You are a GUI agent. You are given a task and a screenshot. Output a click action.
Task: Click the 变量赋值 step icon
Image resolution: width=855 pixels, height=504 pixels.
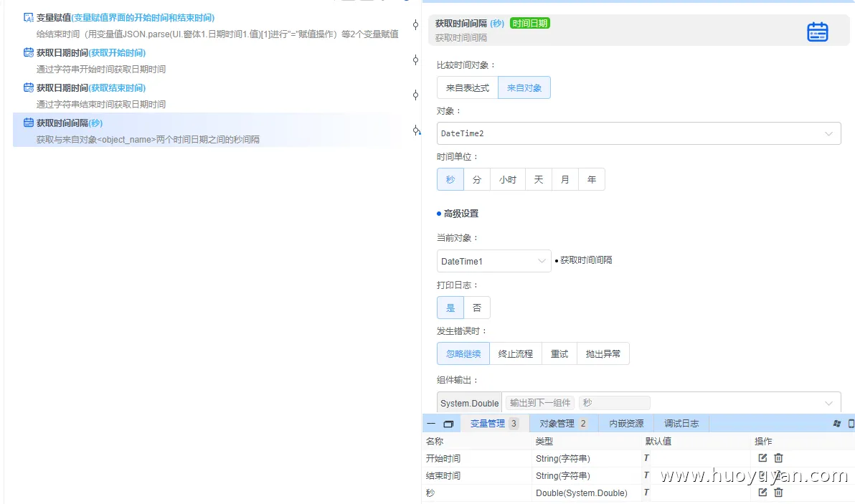pos(29,17)
